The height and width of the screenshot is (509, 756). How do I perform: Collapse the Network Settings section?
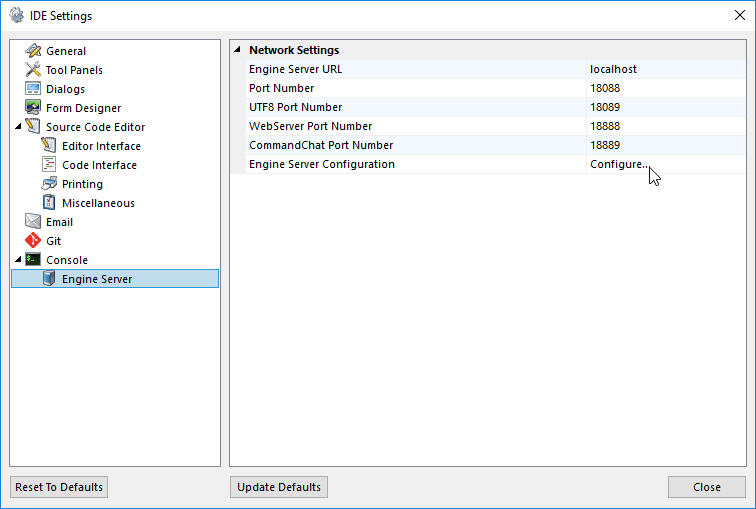coord(237,49)
